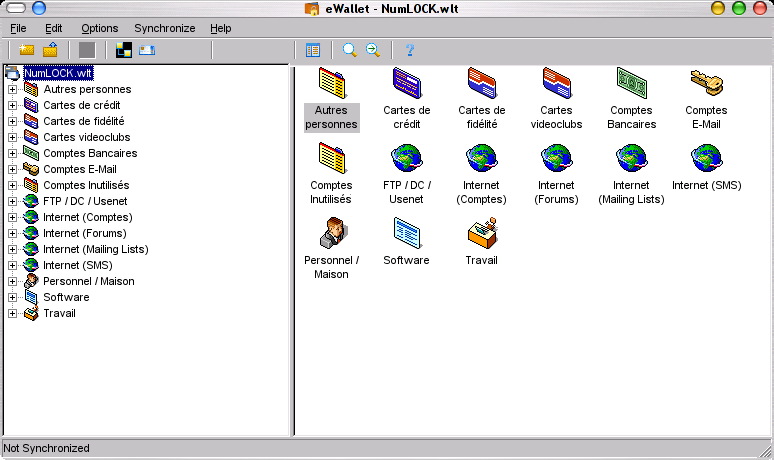The height and width of the screenshot is (460, 774).
Task: Open FTP / DC / Usenet icon
Action: [406, 158]
